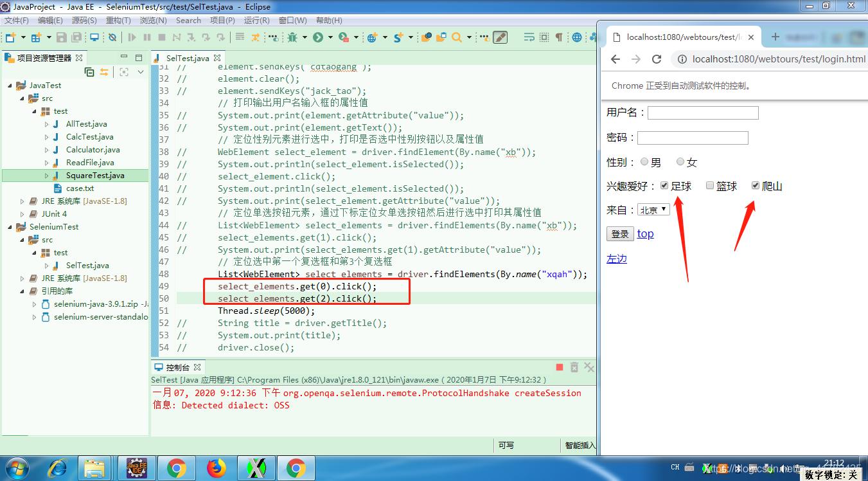Image resolution: width=868 pixels, height=481 pixels.
Task: Click the Skip All Breakpoints icon
Action: (112, 37)
